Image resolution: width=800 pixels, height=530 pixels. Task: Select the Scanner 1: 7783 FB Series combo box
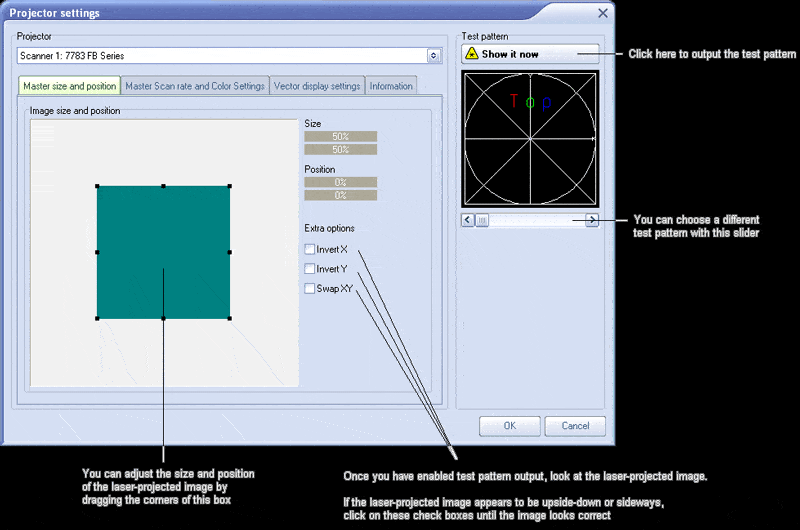[x=229, y=56]
